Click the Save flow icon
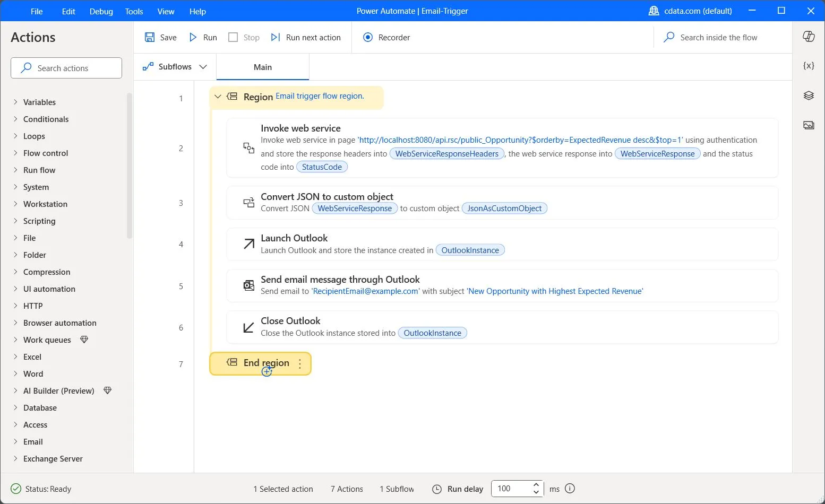Image resolution: width=825 pixels, height=504 pixels. click(150, 37)
